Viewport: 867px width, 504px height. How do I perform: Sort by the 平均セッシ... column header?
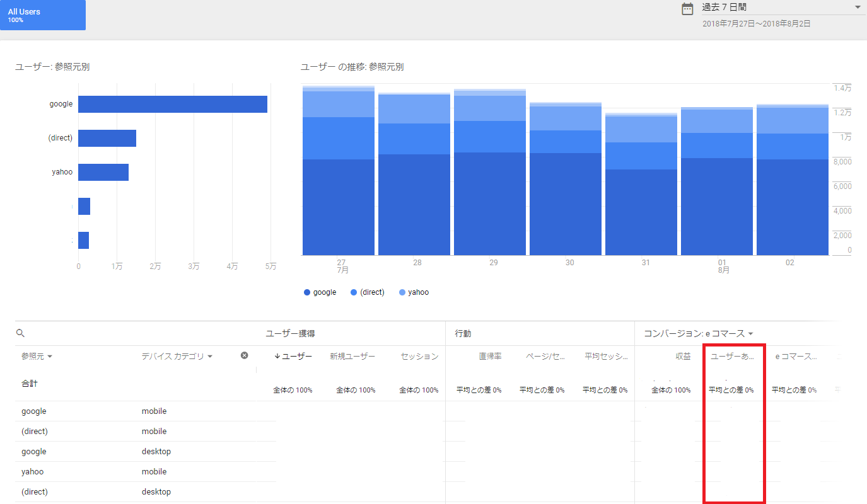pyautogui.click(x=606, y=357)
